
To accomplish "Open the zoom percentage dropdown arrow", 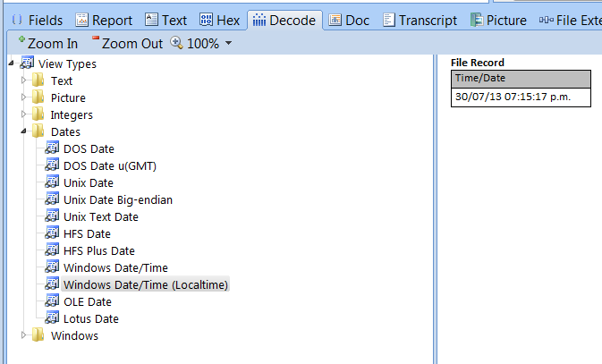I will click(x=228, y=43).
